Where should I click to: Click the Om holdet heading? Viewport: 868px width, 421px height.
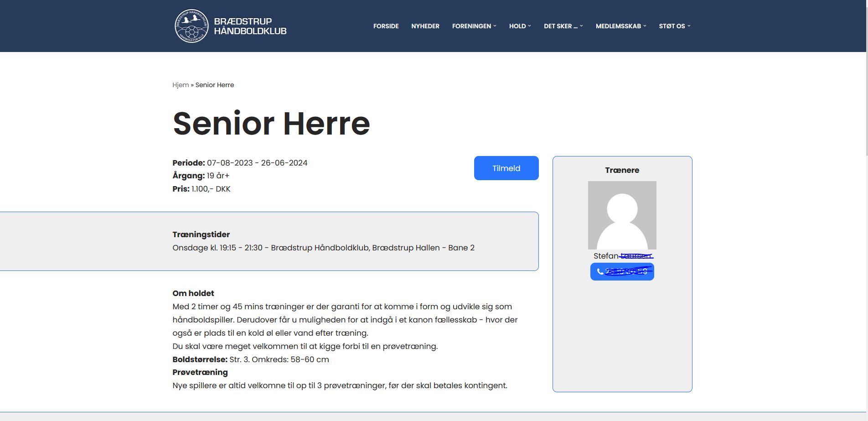[193, 293]
